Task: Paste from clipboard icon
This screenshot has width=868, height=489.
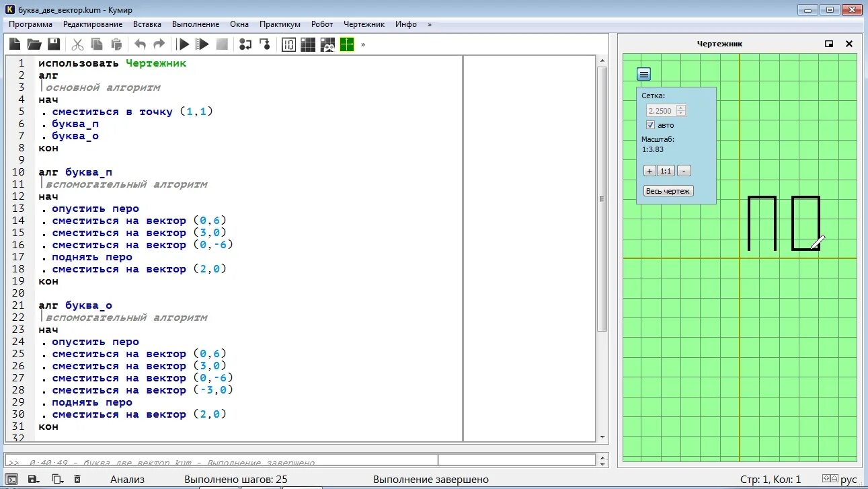Action: point(116,44)
